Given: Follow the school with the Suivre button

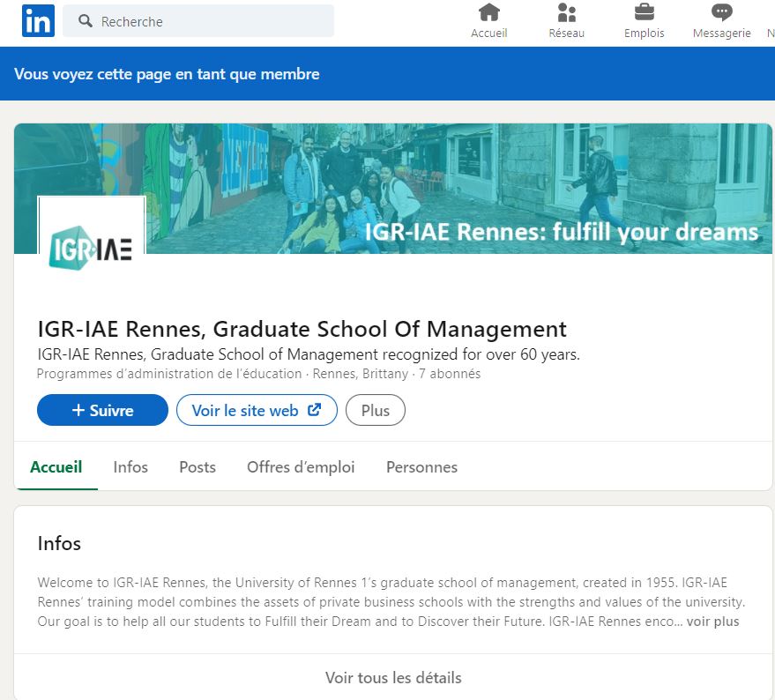Looking at the screenshot, I should tap(103, 410).
